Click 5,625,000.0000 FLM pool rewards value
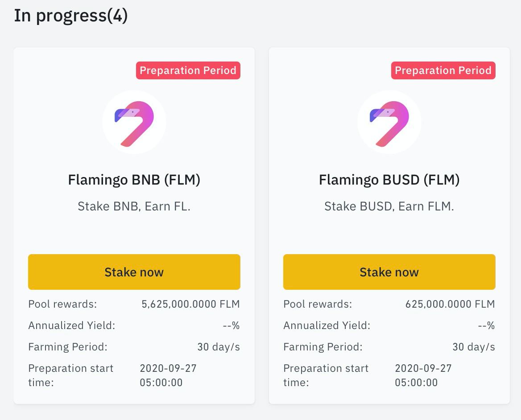Image resolution: width=521 pixels, height=420 pixels. tap(191, 304)
